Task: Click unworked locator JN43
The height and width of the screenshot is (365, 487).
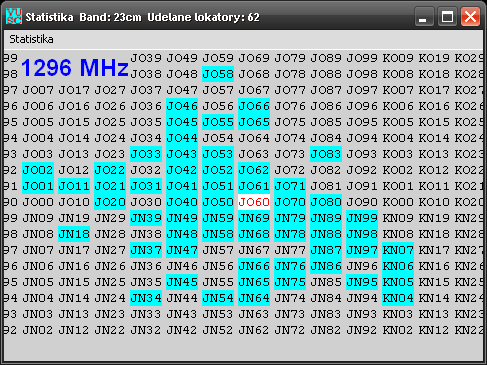Action: [182, 314]
